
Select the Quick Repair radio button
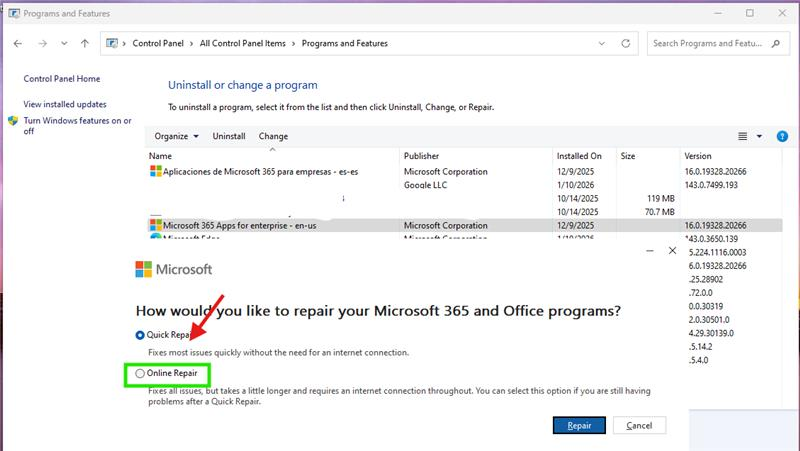pyautogui.click(x=140, y=335)
